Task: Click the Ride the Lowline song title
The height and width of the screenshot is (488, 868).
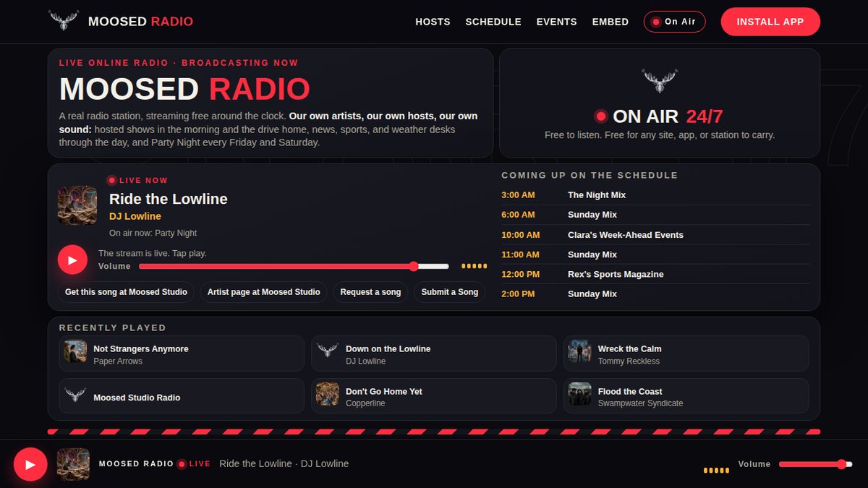Action: click(x=169, y=199)
